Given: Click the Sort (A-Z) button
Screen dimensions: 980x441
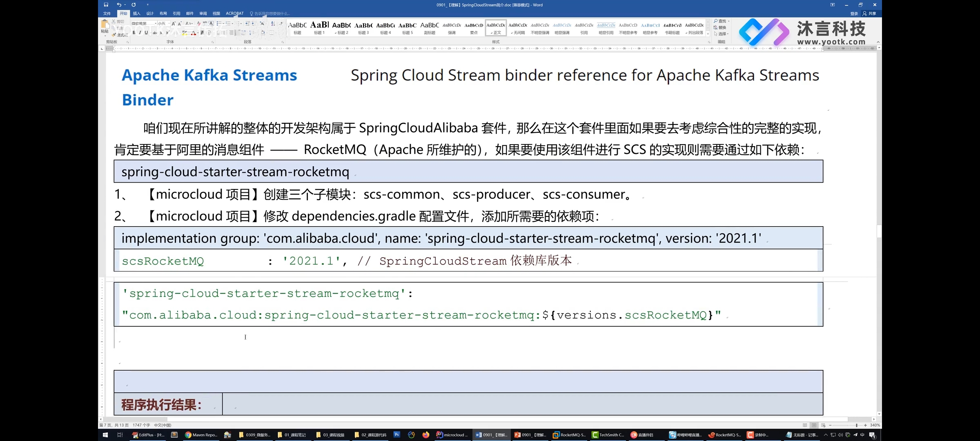Looking at the screenshot, I should 273,24.
